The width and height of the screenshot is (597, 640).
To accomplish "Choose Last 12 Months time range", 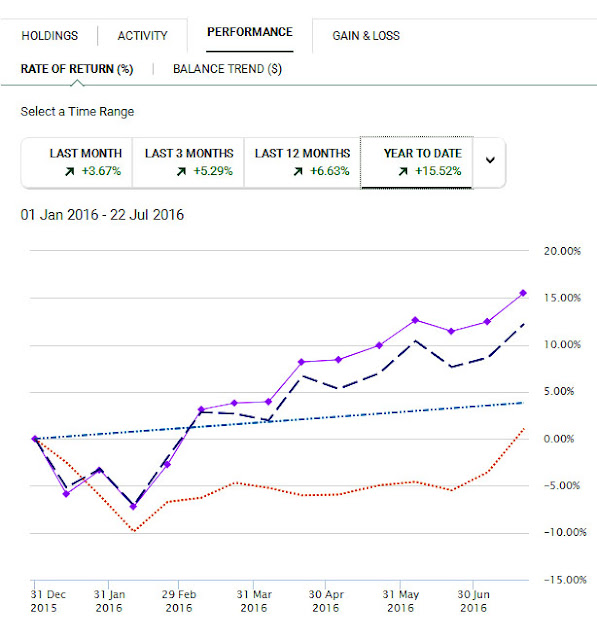I will [x=302, y=162].
